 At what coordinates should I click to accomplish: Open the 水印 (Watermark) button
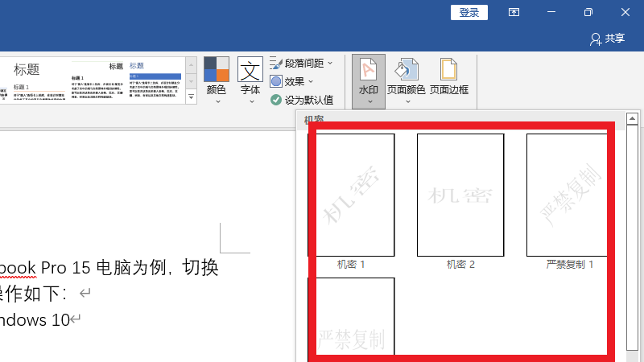[x=368, y=81]
